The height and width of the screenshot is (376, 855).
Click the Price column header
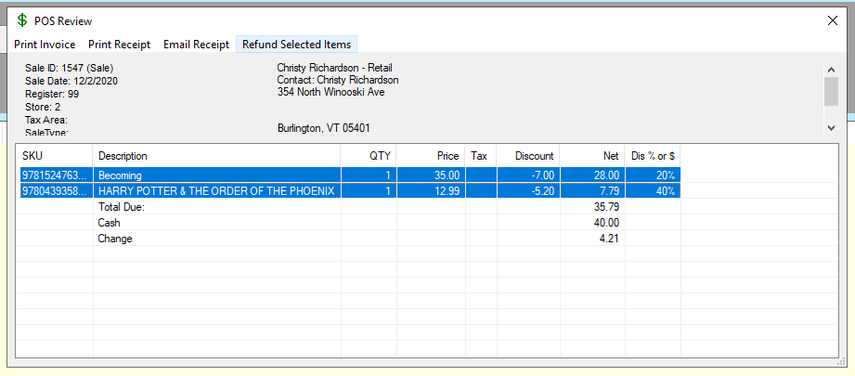[x=431, y=156]
